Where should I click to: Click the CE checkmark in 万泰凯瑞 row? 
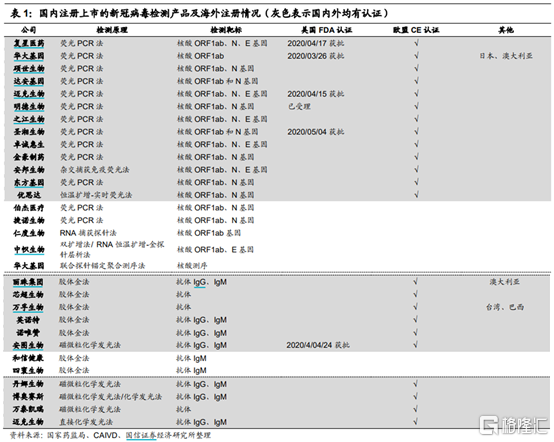[x=416, y=409]
